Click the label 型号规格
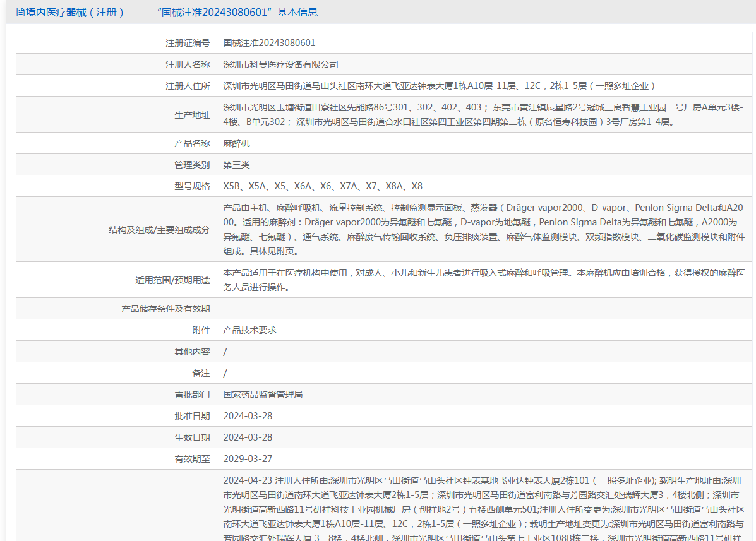This screenshot has width=756, height=541. (193, 186)
